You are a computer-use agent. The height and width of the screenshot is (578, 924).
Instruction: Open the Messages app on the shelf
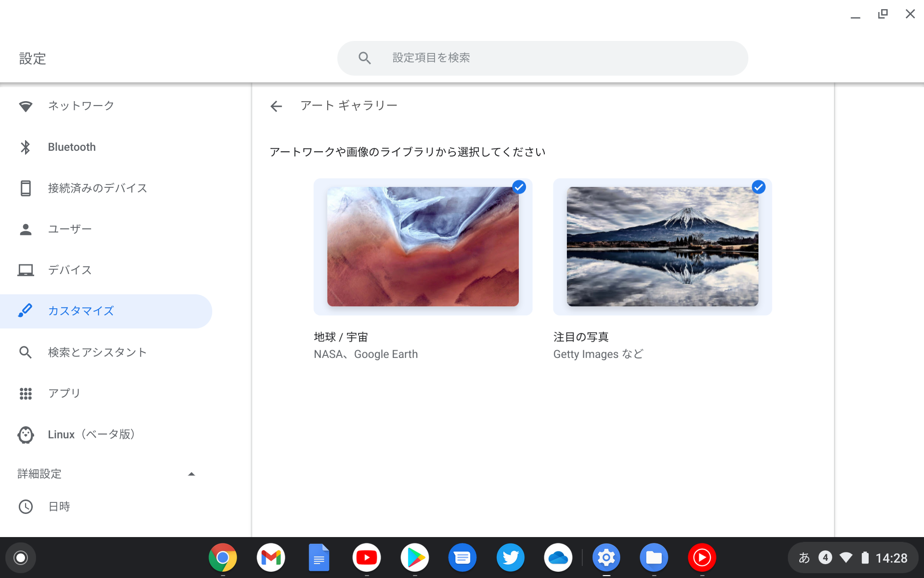tap(462, 557)
